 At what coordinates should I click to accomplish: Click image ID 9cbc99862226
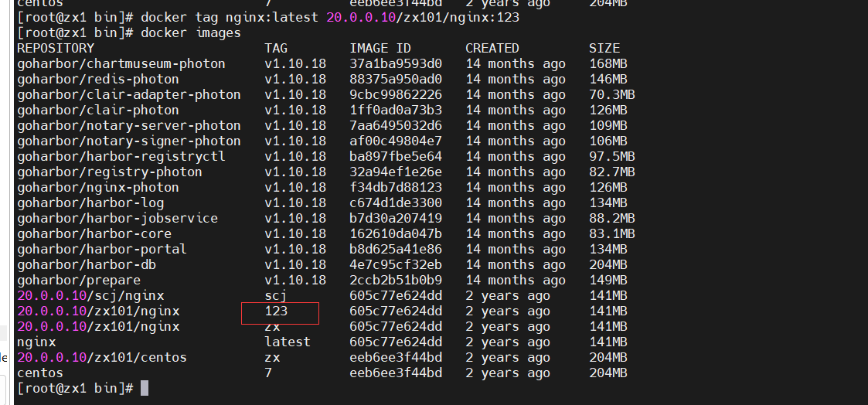pos(396,94)
